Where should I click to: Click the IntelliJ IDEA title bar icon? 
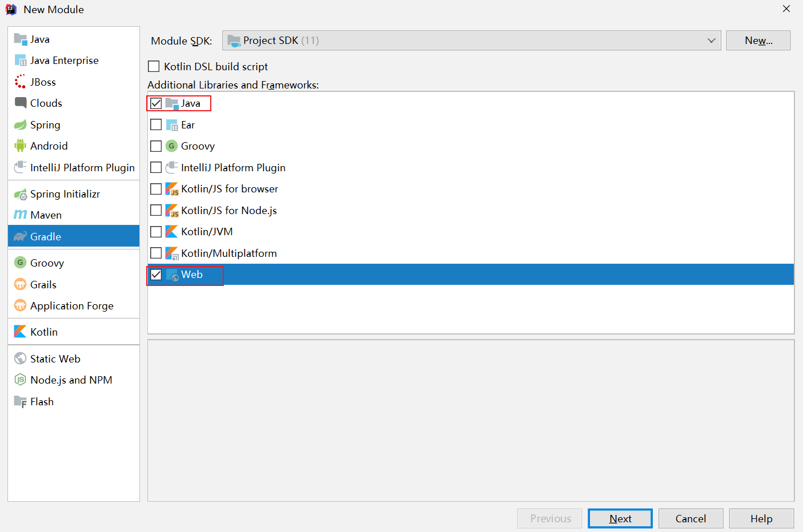(11, 9)
